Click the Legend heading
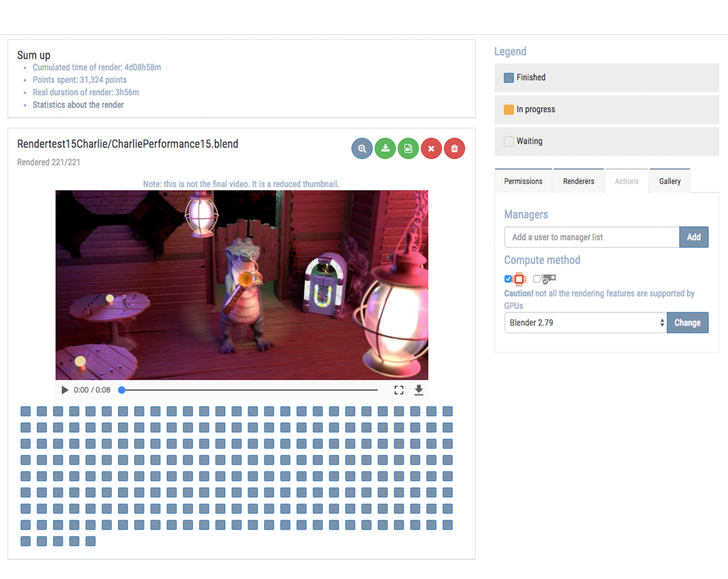The height and width of the screenshot is (579, 728). point(510,51)
